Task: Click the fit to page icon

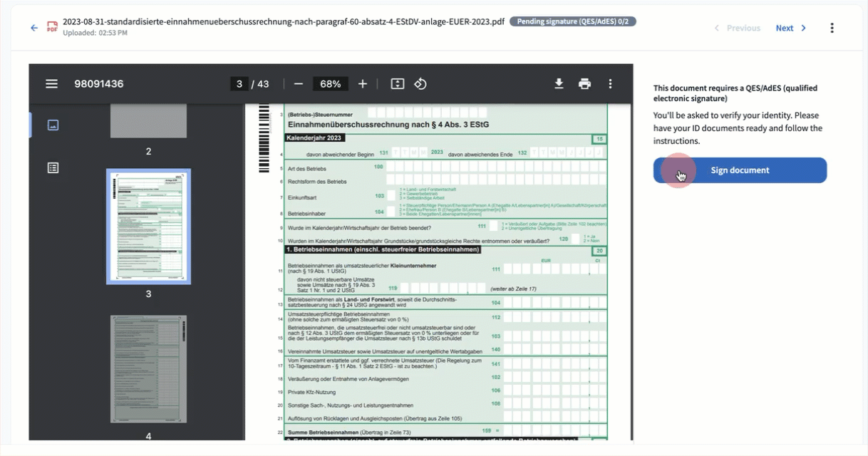Action: pyautogui.click(x=398, y=83)
